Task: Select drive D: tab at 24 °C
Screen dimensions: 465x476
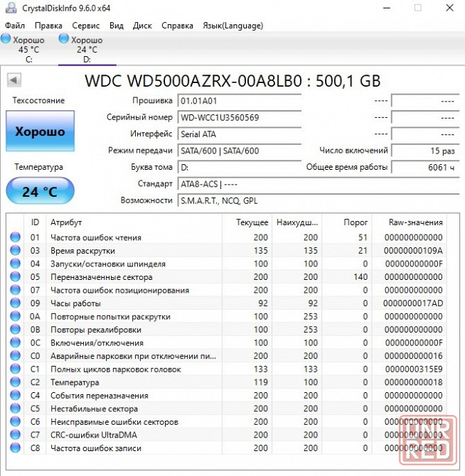Action: coord(87,49)
